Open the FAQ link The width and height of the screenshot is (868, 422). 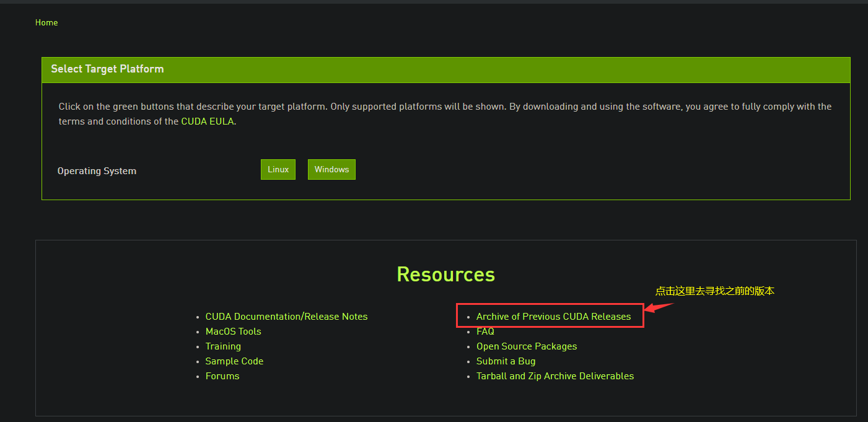485,332
